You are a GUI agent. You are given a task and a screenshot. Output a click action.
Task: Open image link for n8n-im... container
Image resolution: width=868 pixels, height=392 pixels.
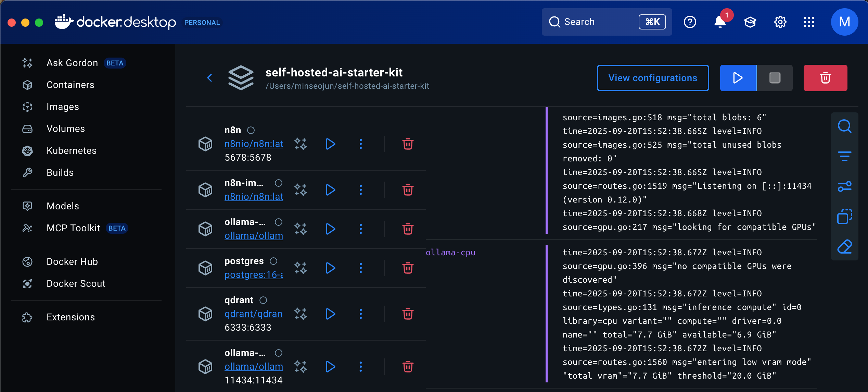click(254, 197)
